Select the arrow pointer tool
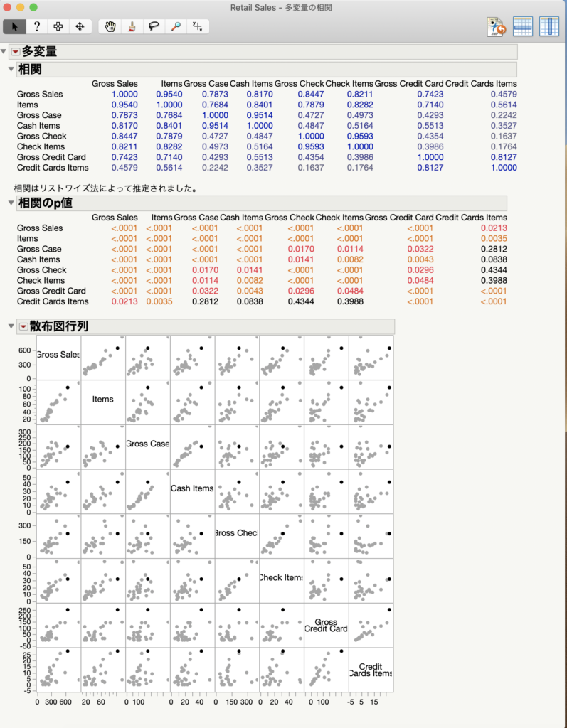The height and width of the screenshot is (728, 567). click(15, 26)
